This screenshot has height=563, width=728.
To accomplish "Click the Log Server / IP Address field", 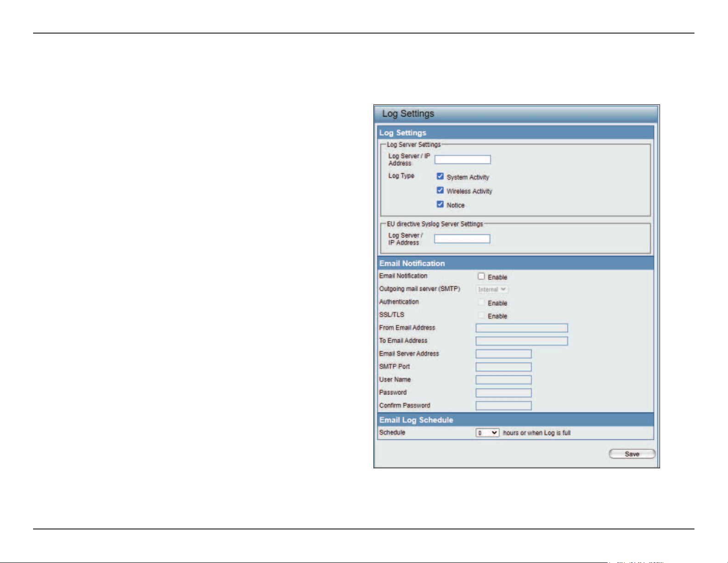I will pyautogui.click(x=463, y=159).
